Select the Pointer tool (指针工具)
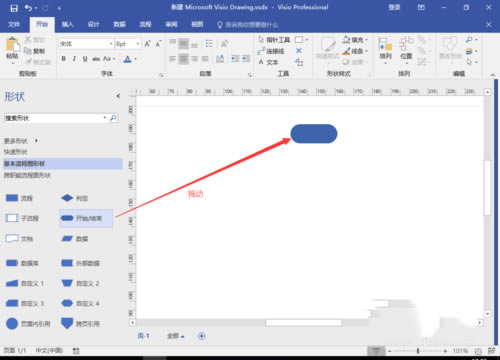Image resolution: width=500 pixels, height=360 pixels. point(274,40)
